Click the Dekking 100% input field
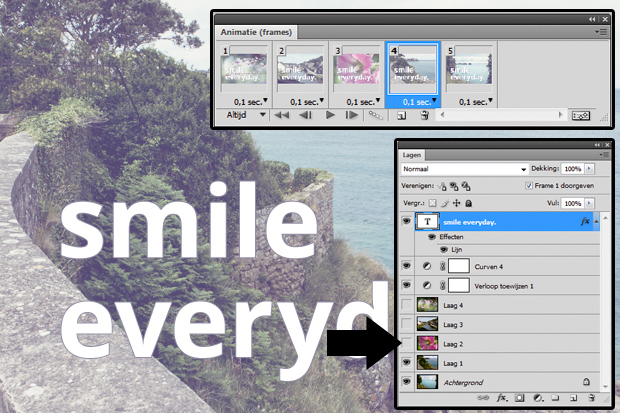This screenshot has width=620, height=413. [573, 169]
